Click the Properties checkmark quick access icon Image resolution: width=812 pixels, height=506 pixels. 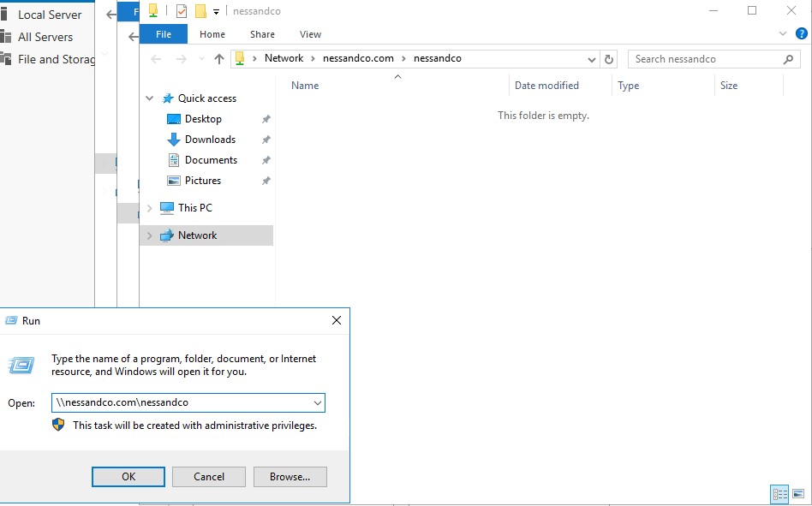(x=182, y=11)
